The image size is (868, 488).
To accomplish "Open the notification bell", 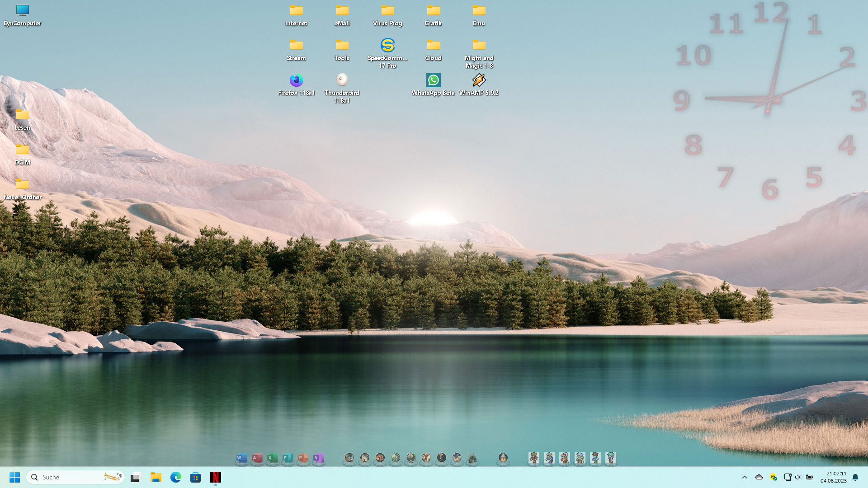I will 855,477.
